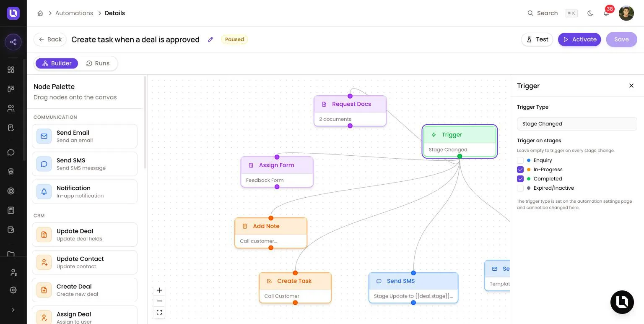Select the Request Docs canvas node

pyautogui.click(x=350, y=111)
